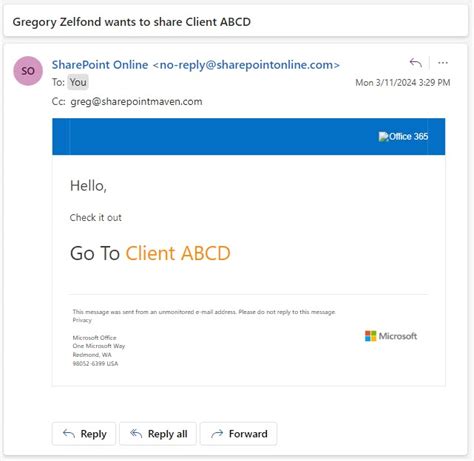Click the Forward button

click(238, 434)
